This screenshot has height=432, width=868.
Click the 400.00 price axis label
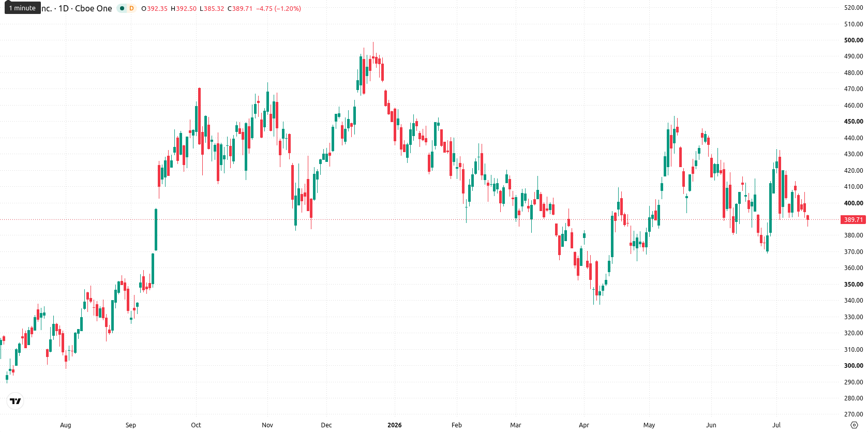(x=854, y=203)
